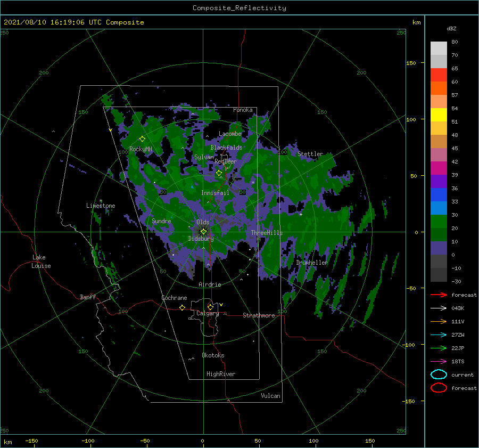Select the orange 57-60 dBZ swatch
This screenshot has width=479, height=448.
click(x=439, y=88)
